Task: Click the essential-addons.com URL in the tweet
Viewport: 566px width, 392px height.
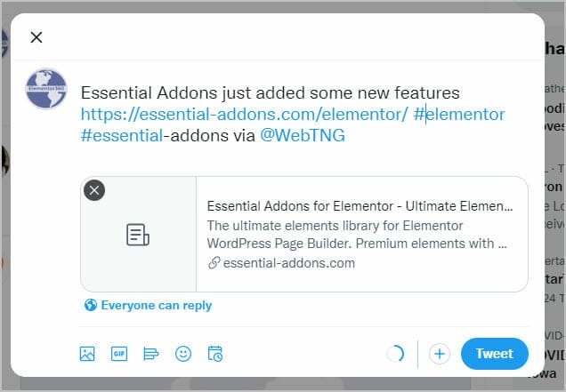Action: [245, 115]
